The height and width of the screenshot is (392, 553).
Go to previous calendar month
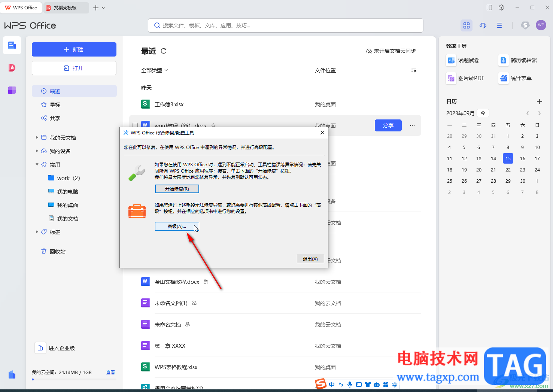(528, 113)
